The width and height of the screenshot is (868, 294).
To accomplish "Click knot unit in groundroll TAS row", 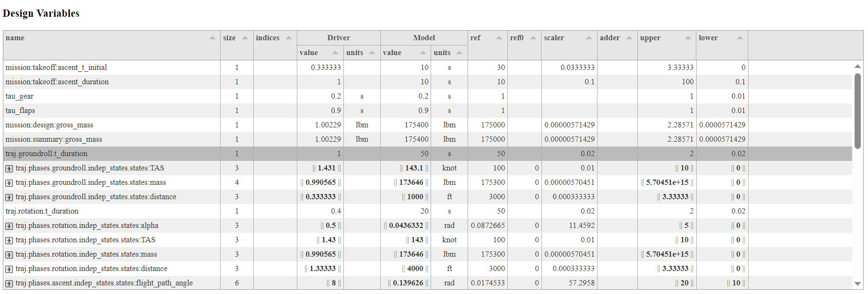I will click(x=449, y=168).
